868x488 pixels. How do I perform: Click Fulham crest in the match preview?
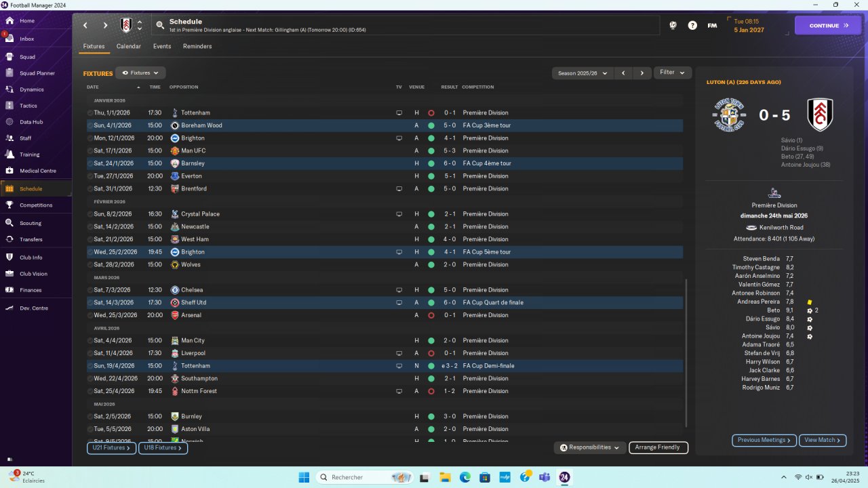point(820,115)
